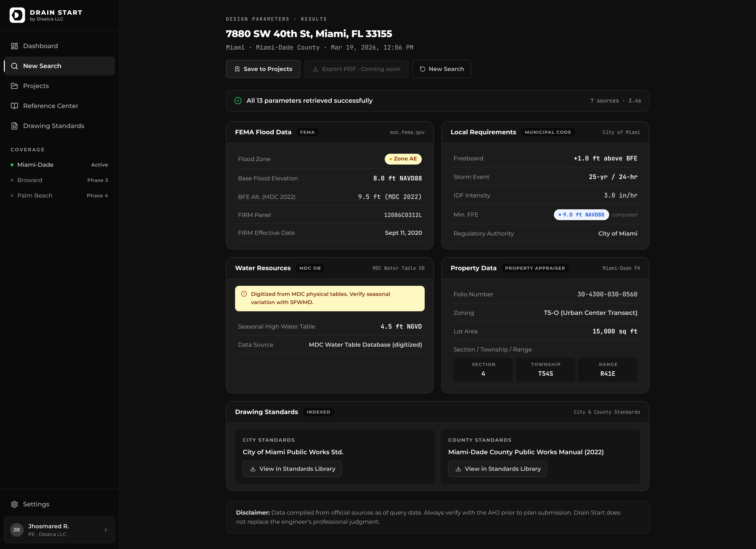Open Settings via the gear icon
This screenshot has width=756, height=549.
point(15,504)
